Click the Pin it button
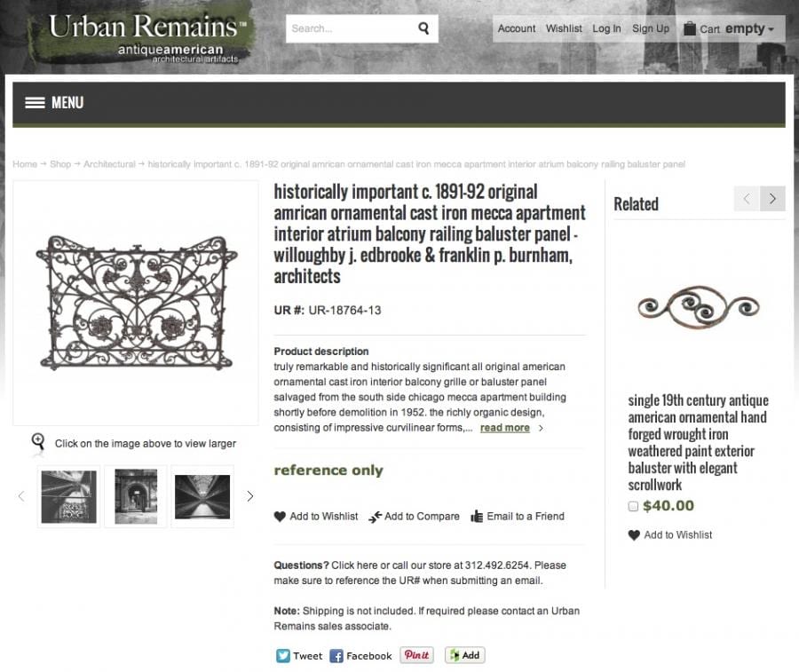This screenshot has height=672, width=799. point(416,654)
